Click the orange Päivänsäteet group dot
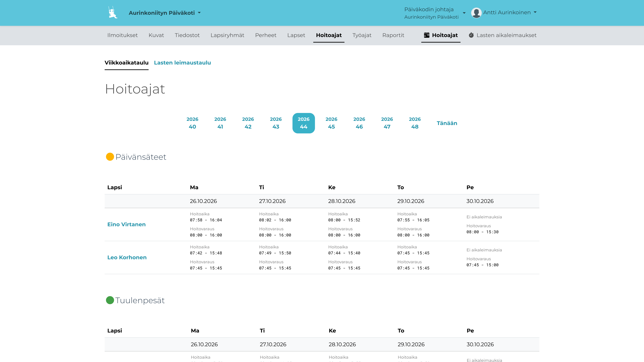The width and height of the screenshot is (644, 362). (x=110, y=157)
